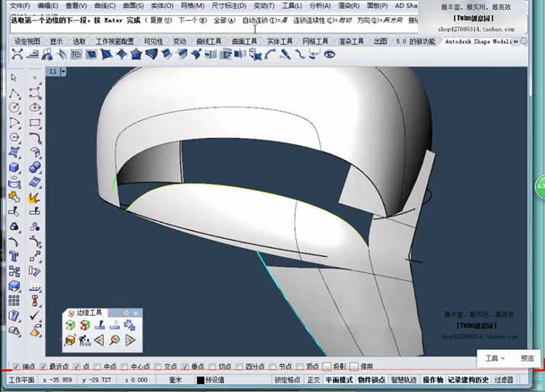Open the 工具 dropdown at bottom right
Viewport: 545px width, 392px height.
click(x=495, y=359)
